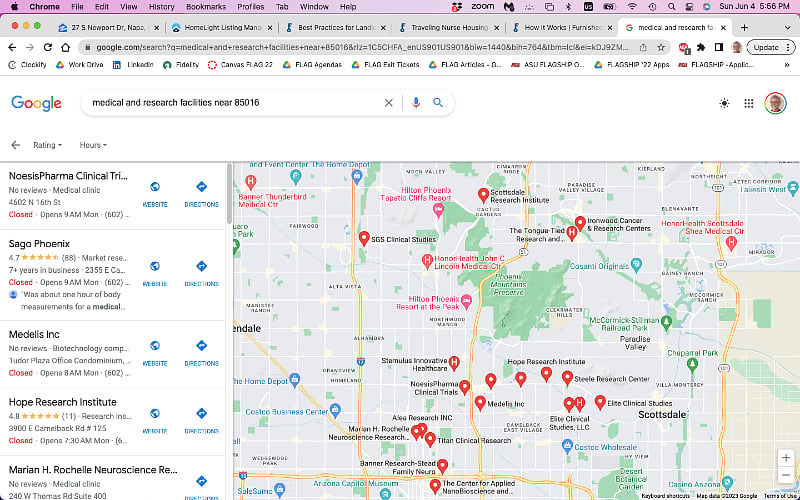Open the LinkedIn bookmark
This screenshot has width=800, height=500.
[133, 65]
